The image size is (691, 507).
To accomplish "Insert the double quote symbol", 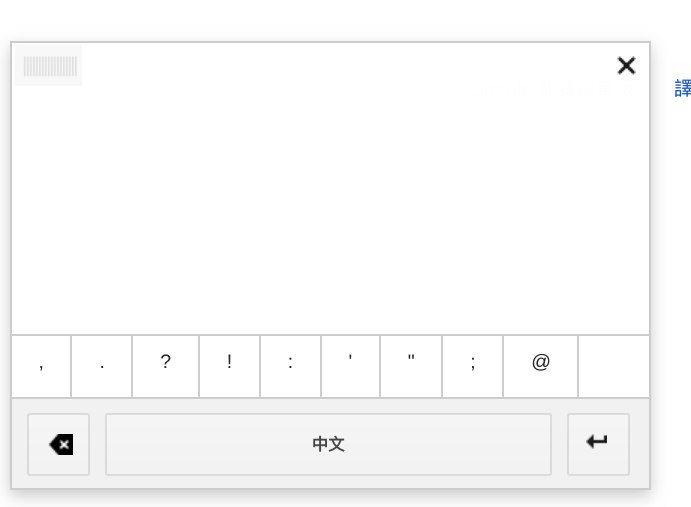I will tap(411, 366).
